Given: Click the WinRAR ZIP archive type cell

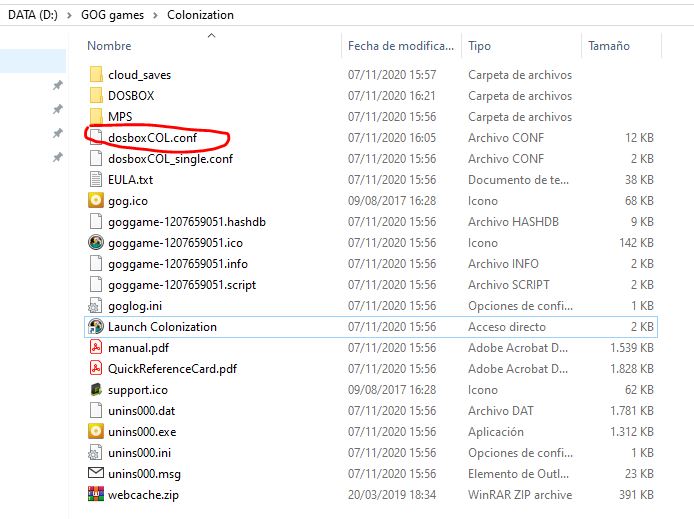Looking at the screenshot, I should (x=520, y=495).
